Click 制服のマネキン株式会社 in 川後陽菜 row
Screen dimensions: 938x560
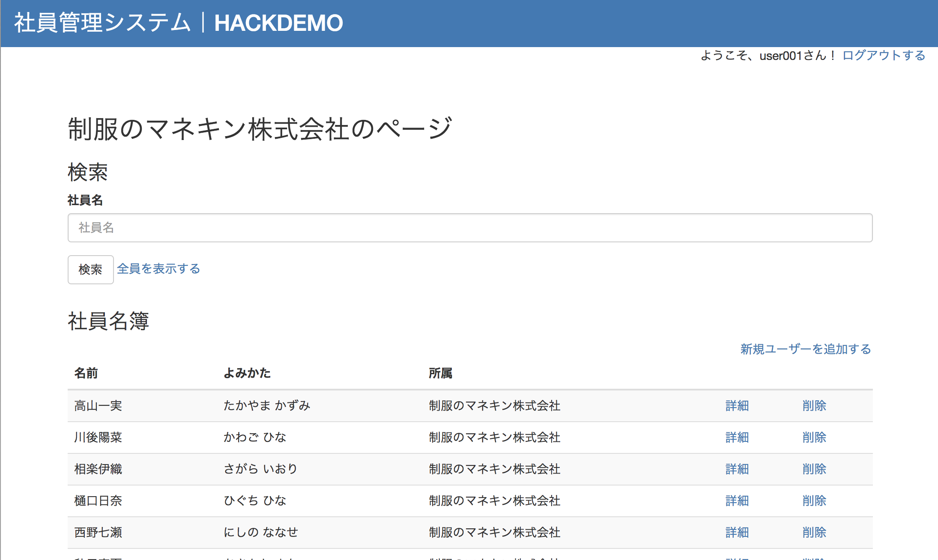tap(495, 438)
